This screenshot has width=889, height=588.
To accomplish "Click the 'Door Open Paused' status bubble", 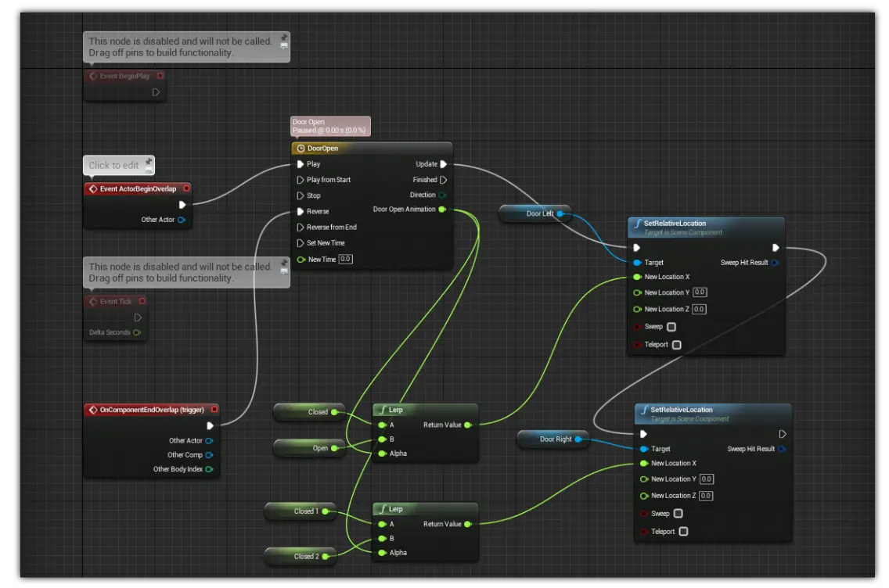I will pyautogui.click(x=330, y=126).
